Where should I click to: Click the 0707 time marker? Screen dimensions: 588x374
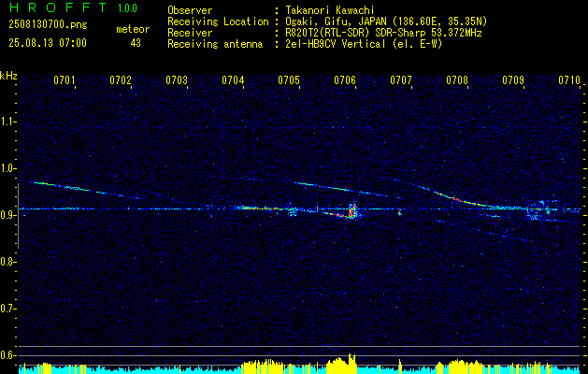(401, 79)
